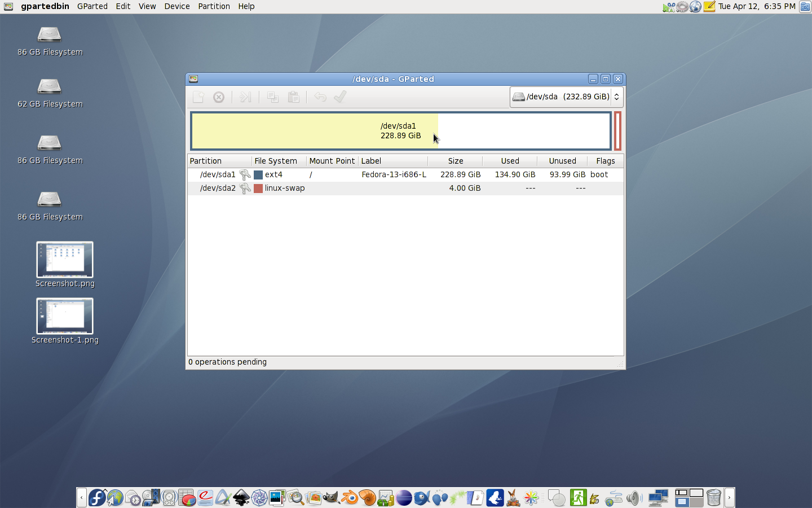Expand dock with the right arrow button

(x=729, y=497)
